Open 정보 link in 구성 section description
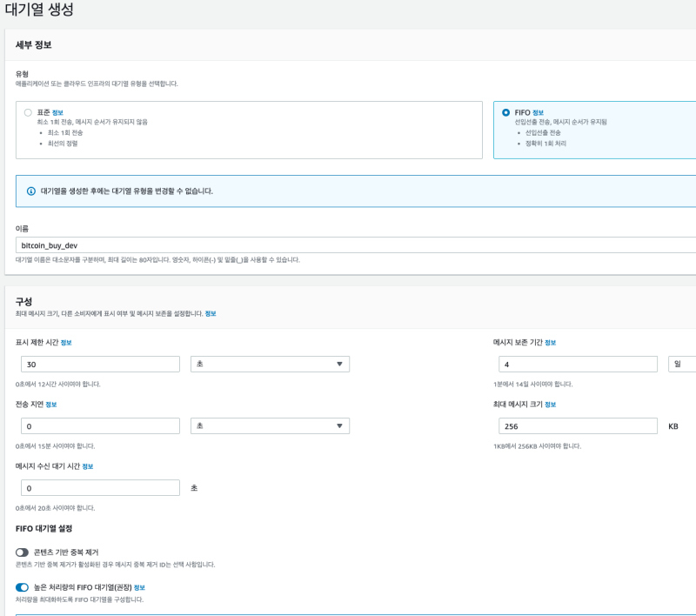Viewport: 696px width, 616px height. pos(211,313)
